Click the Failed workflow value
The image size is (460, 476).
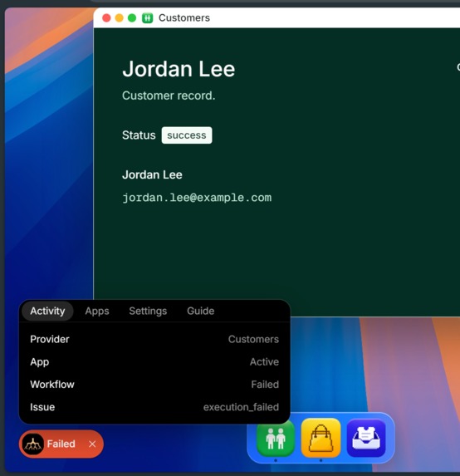pyautogui.click(x=265, y=385)
